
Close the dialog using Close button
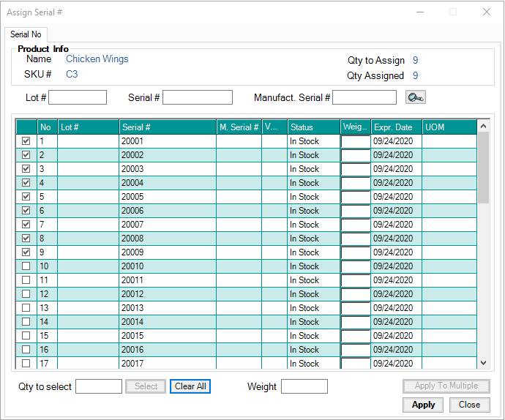[469, 405]
